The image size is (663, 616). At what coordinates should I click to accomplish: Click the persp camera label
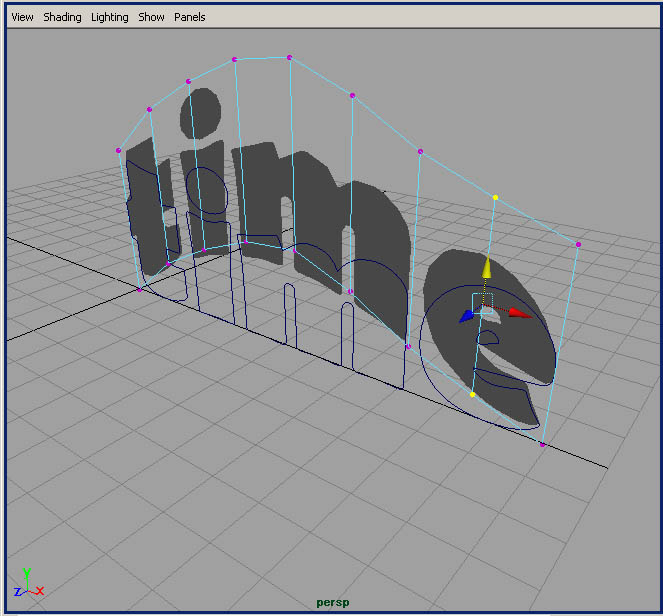coord(333,602)
